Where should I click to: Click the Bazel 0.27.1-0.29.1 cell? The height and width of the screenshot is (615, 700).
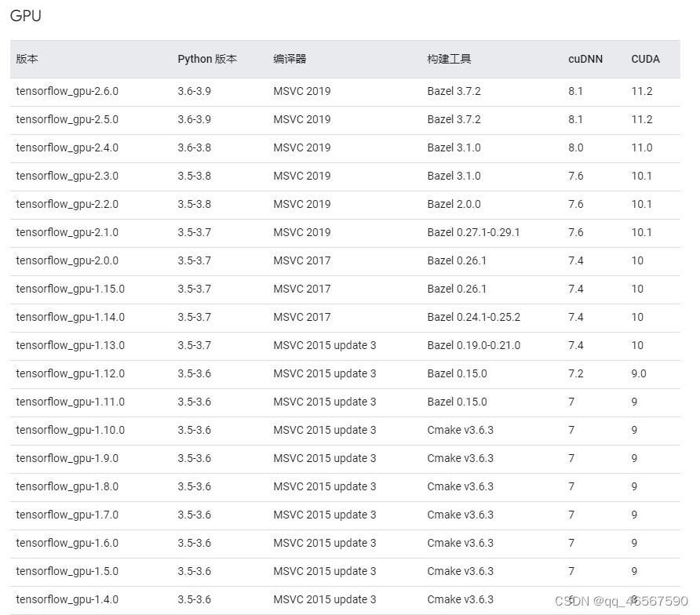click(473, 232)
